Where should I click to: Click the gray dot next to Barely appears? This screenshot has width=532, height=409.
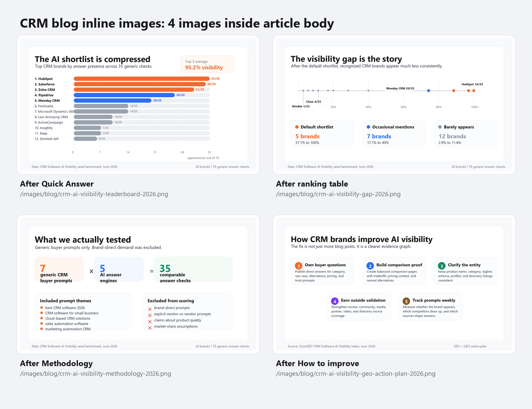tap(440, 127)
